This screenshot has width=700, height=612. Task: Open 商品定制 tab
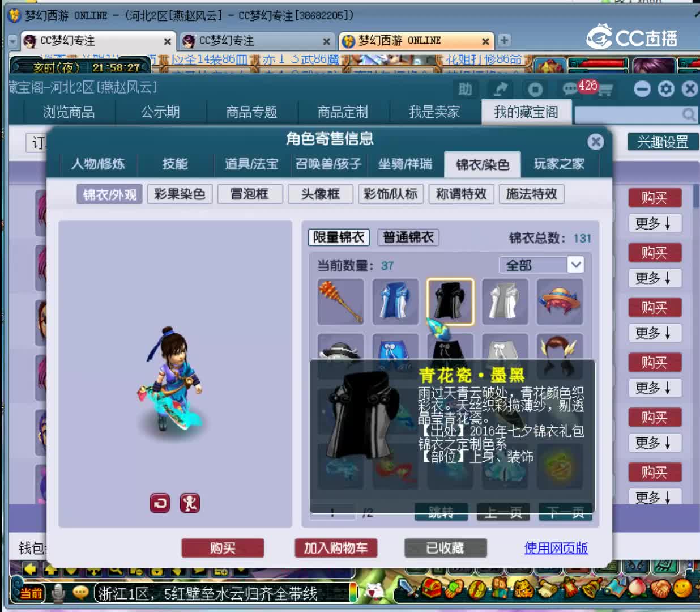click(343, 112)
